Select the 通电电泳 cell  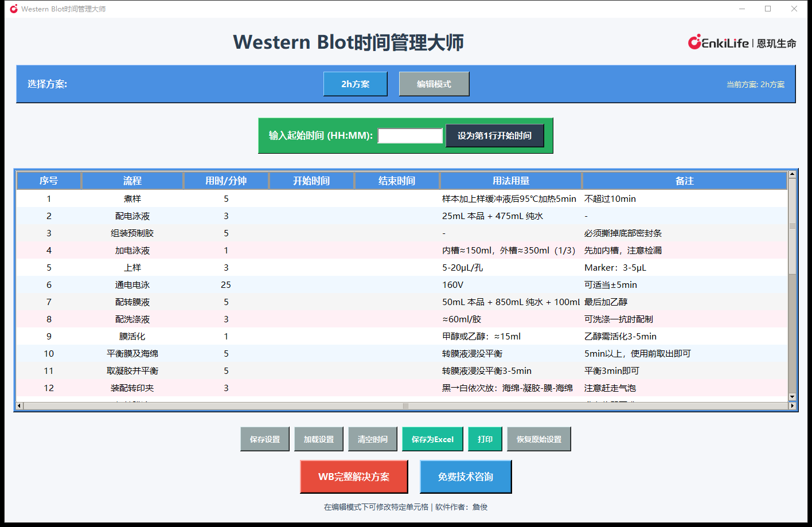(x=132, y=284)
